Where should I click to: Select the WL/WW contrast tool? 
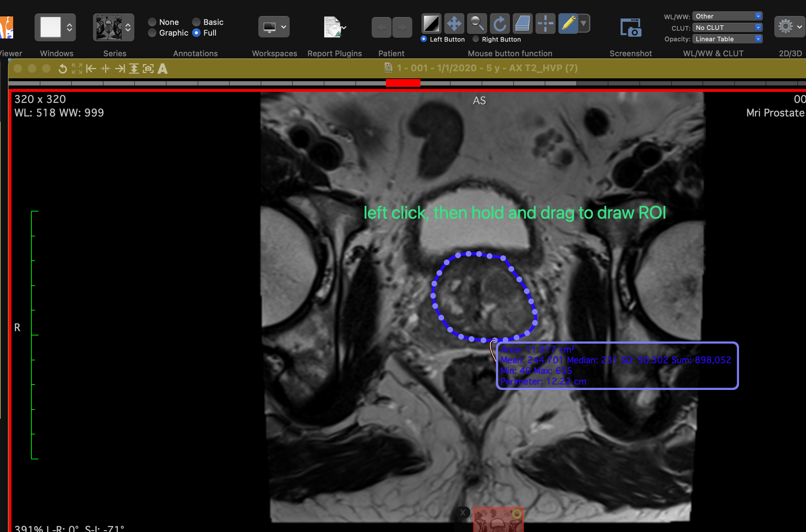pos(431,24)
